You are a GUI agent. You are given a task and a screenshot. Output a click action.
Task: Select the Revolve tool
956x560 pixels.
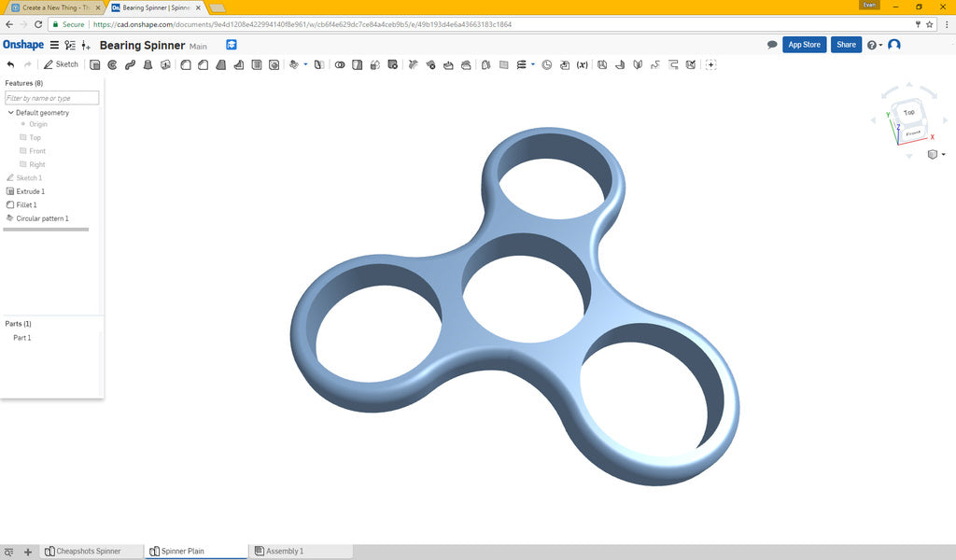click(x=112, y=64)
